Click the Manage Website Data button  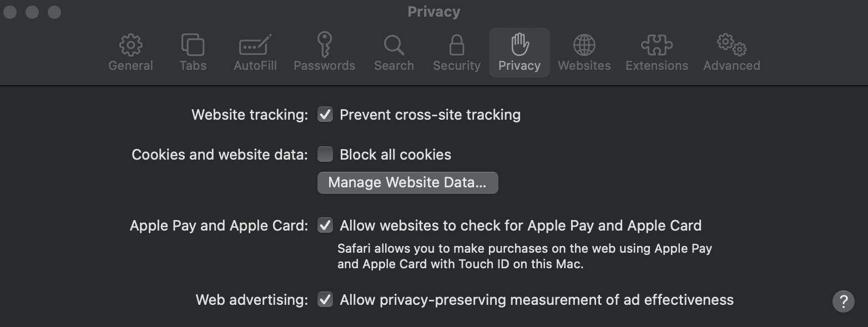point(407,183)
